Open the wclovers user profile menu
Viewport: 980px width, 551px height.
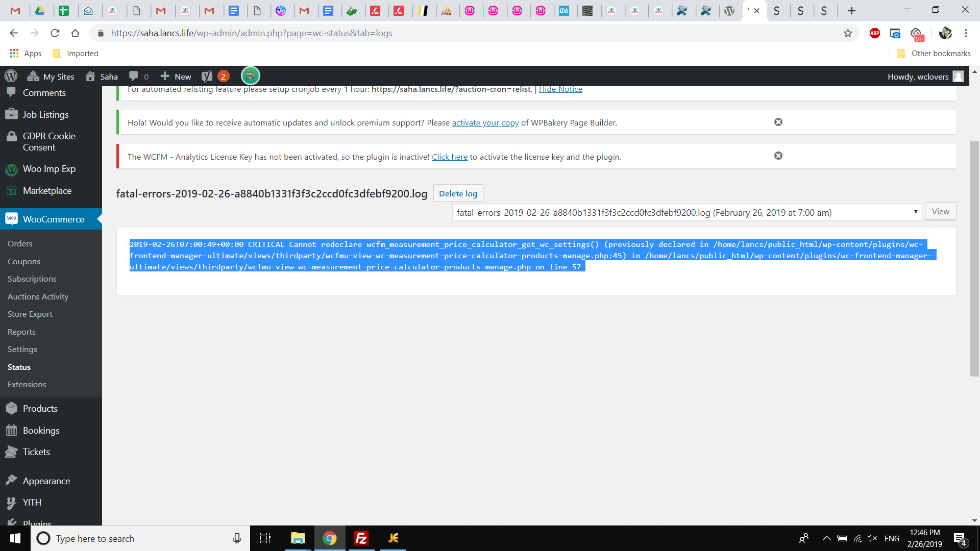click(925, 77)
